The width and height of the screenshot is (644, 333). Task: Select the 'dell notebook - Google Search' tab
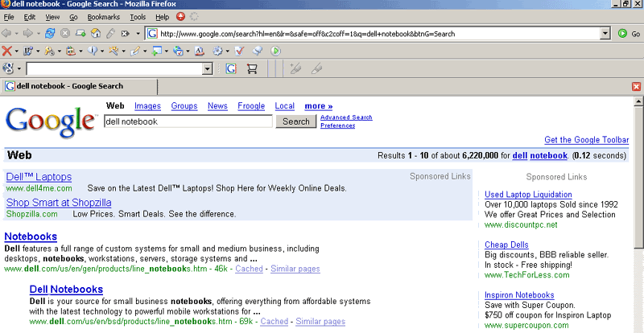(79, 86)
